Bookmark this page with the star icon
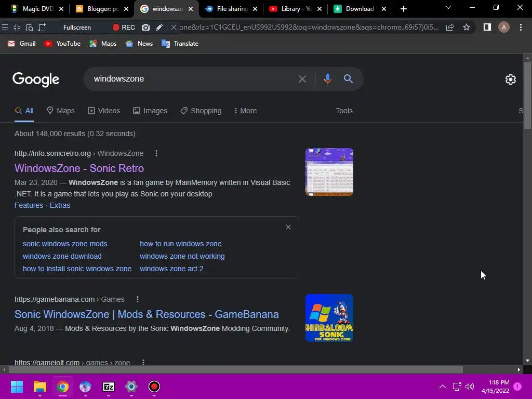Image resolution: width=532 pixels, height=399 pixels. (x=467, y=27)
